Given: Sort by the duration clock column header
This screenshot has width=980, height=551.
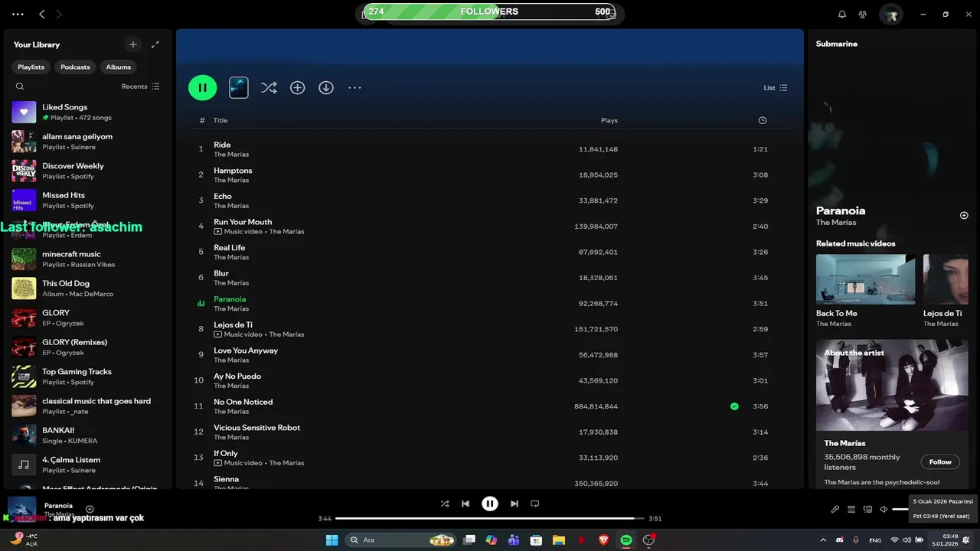Looking at the screenshot, I should pyautogui.click(x=763, y=120).
